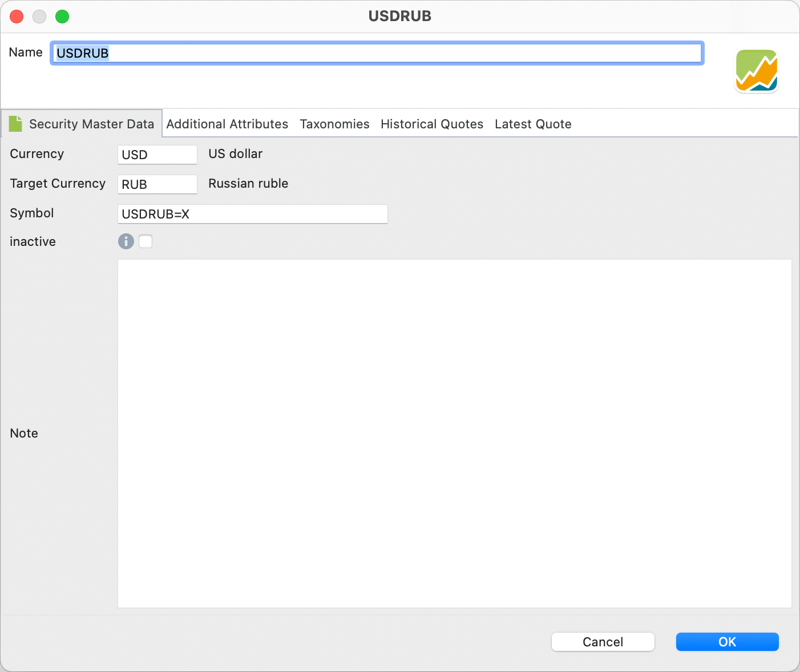
Task: Click the 'Symbol' label
Action: pos(32,213)
